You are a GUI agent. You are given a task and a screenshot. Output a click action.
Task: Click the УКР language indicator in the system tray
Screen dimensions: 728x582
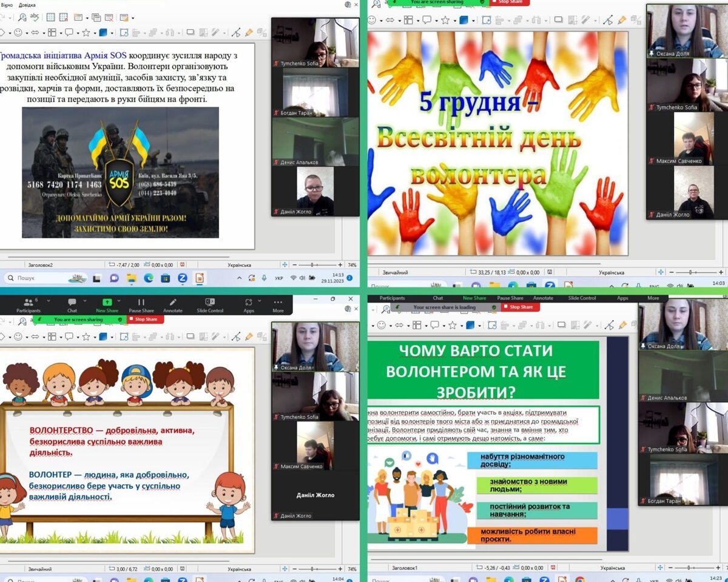(x=278, y=278)
